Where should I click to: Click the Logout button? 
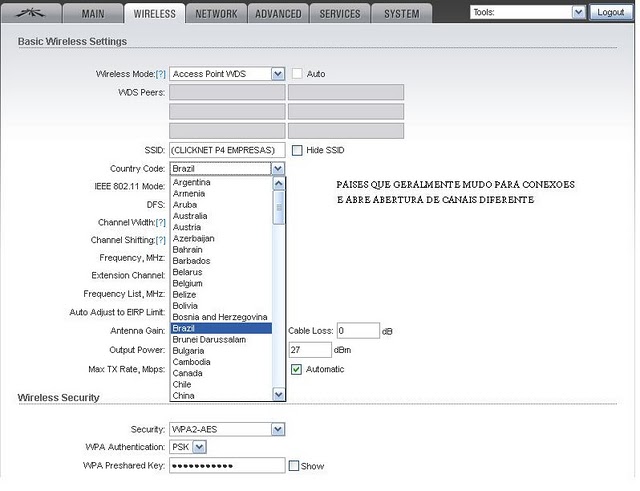point(611,12)
